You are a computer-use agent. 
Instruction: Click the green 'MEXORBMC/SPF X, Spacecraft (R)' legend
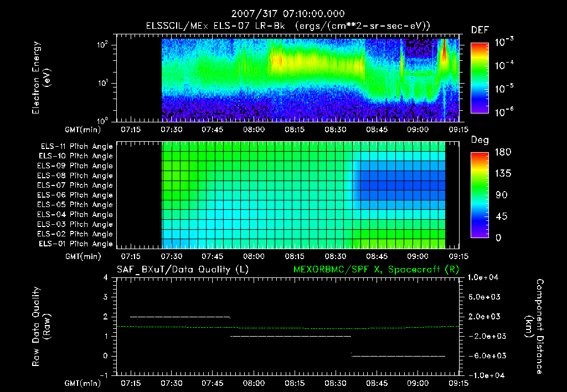[x=376, y=270]
